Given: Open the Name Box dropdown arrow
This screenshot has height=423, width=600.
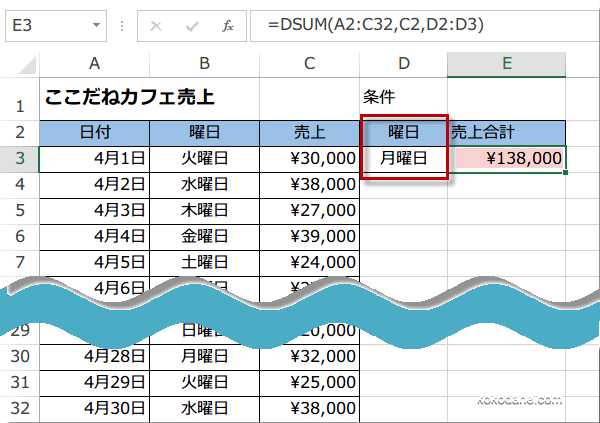Looking at the screenshot, I should [x=96, y=25].
